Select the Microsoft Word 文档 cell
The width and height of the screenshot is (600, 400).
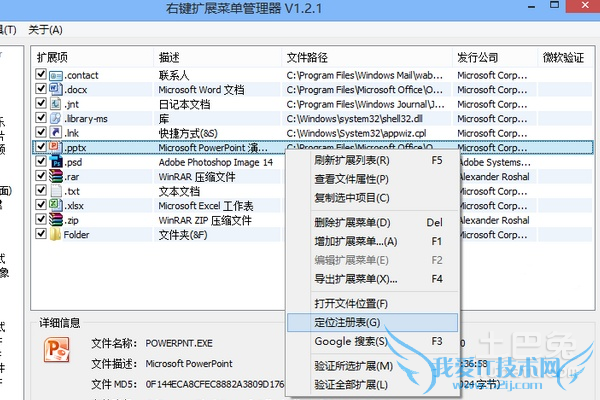click(201, 90)
